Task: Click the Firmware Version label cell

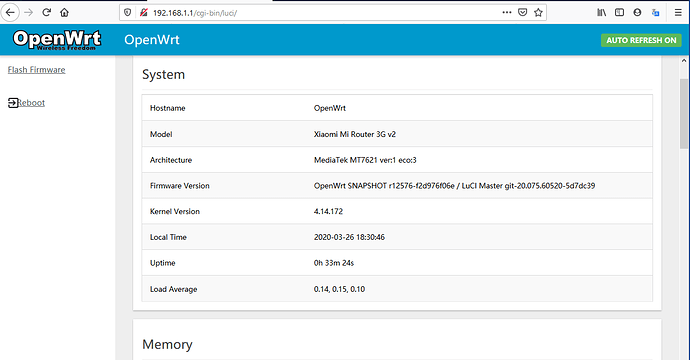Action: click(180, 185)
